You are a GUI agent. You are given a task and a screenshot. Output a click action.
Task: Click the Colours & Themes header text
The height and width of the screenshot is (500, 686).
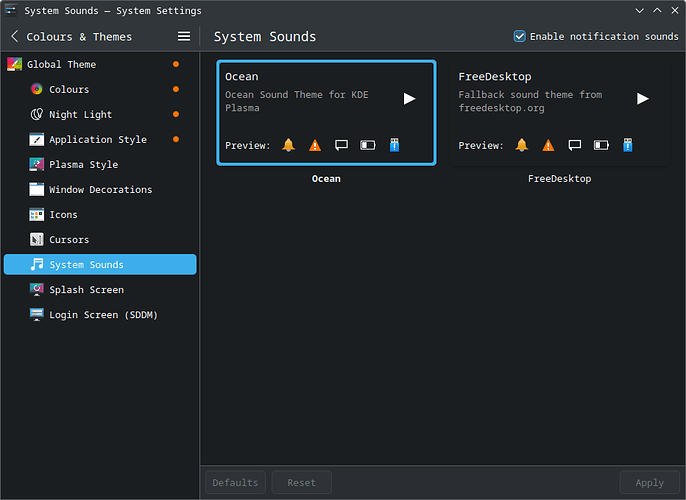[79, 37]
